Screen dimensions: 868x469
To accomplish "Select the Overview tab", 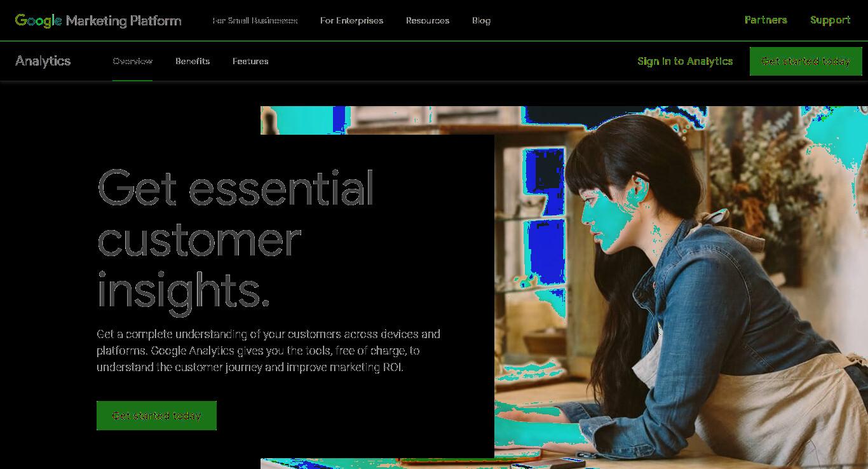I will coord(132,61).
